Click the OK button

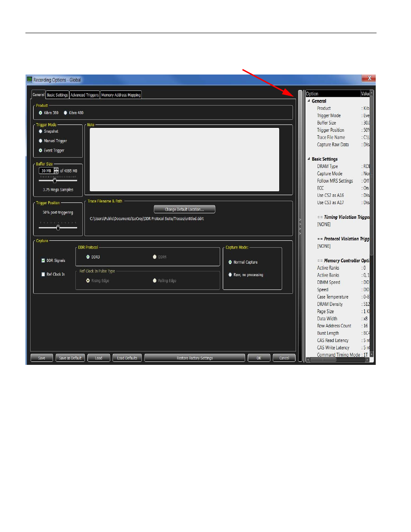pos(259,358)
